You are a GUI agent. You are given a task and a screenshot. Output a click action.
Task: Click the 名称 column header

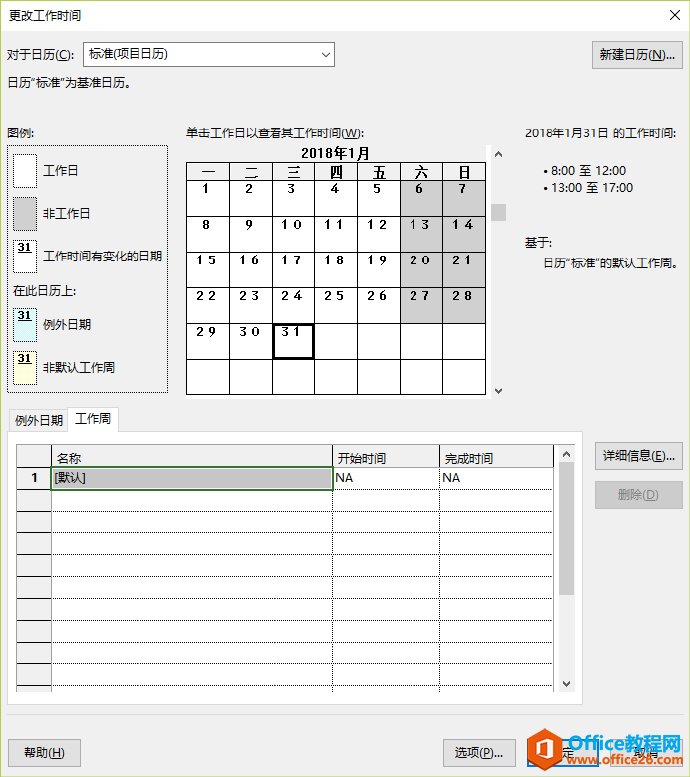click(x=192, y=457)
